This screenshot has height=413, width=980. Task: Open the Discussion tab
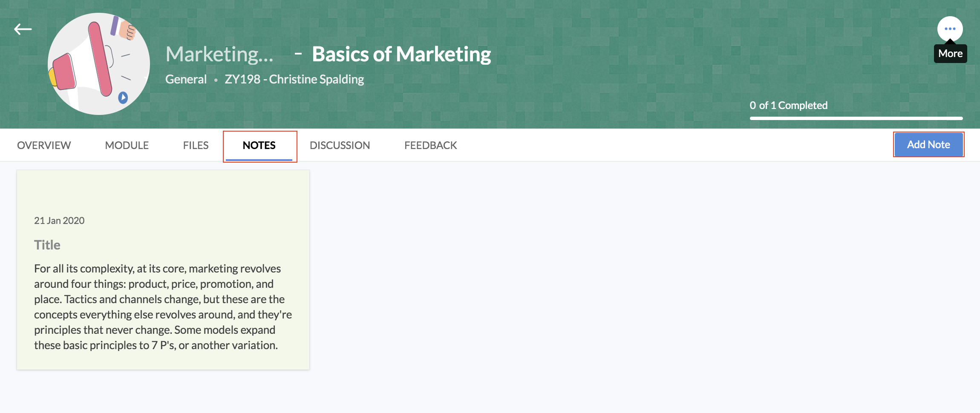coord(340,145)
